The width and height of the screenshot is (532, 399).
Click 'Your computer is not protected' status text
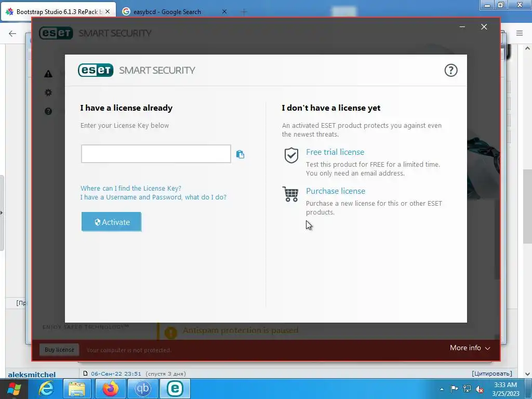click(129, 350)
